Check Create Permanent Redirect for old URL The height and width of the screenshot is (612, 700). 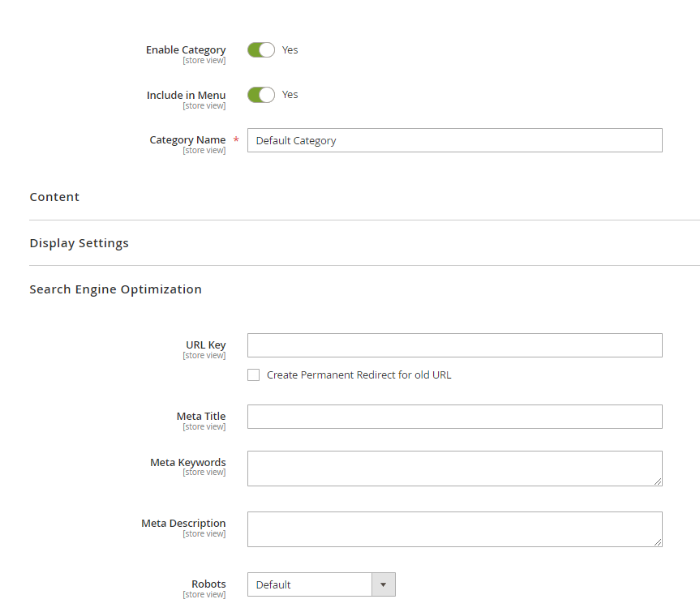pyautogui.click(x=253, y=374)
